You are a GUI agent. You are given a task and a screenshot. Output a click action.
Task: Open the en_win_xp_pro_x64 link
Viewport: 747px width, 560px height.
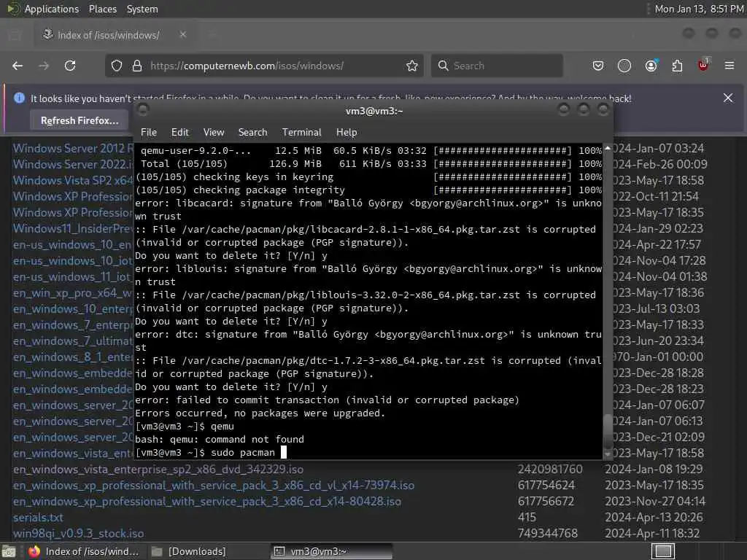pyautogui.click(x=73, y=293)
